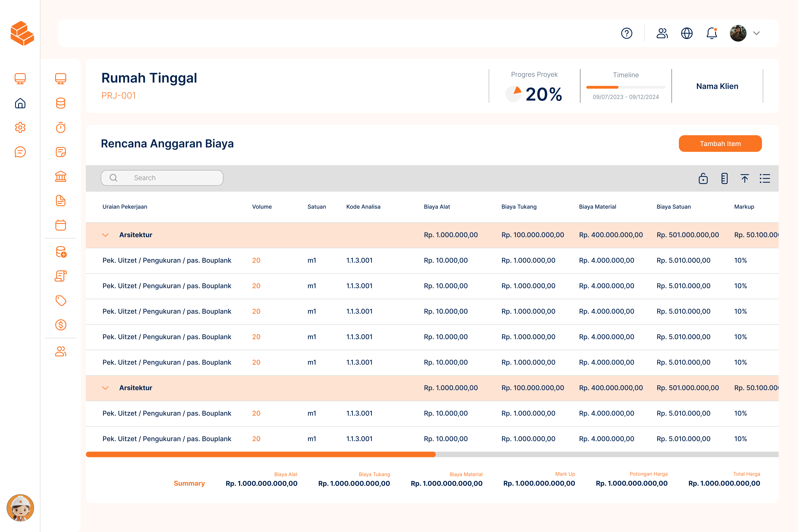The height and width of the screenshot is (532, 798).
Task: Click the ruler icon in the table toolbar
Action: coord(724,178)
